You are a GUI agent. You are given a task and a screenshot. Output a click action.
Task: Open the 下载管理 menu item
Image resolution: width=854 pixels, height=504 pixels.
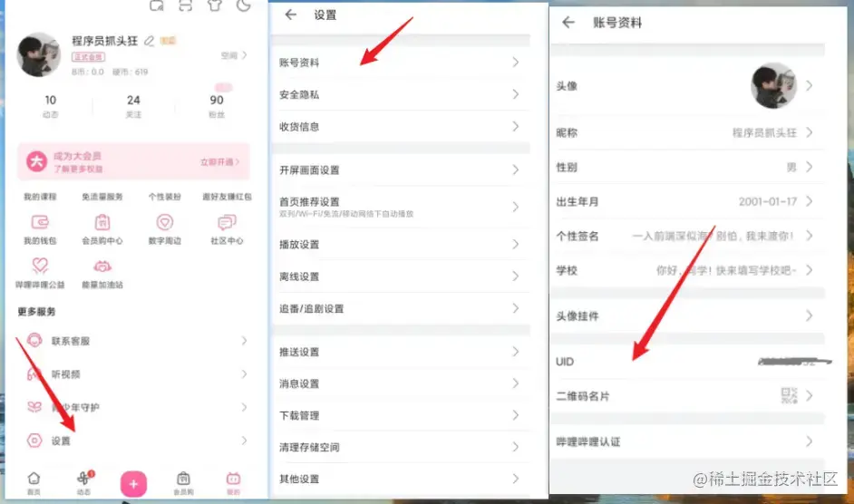[x=401, y=415]
